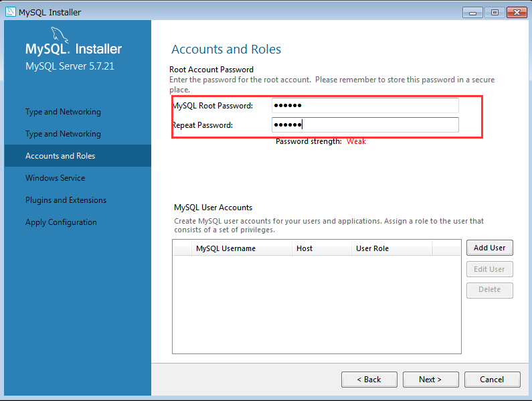Image resolution: width=532 pixels, height=401 pixels.
Task: Click the Host column header
Action: click(x=304, y=248)
